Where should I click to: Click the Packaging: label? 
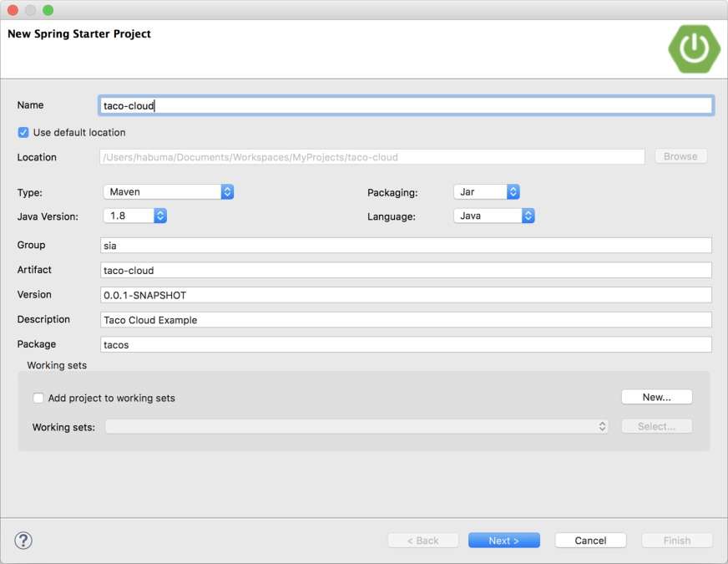pos(392,193)
